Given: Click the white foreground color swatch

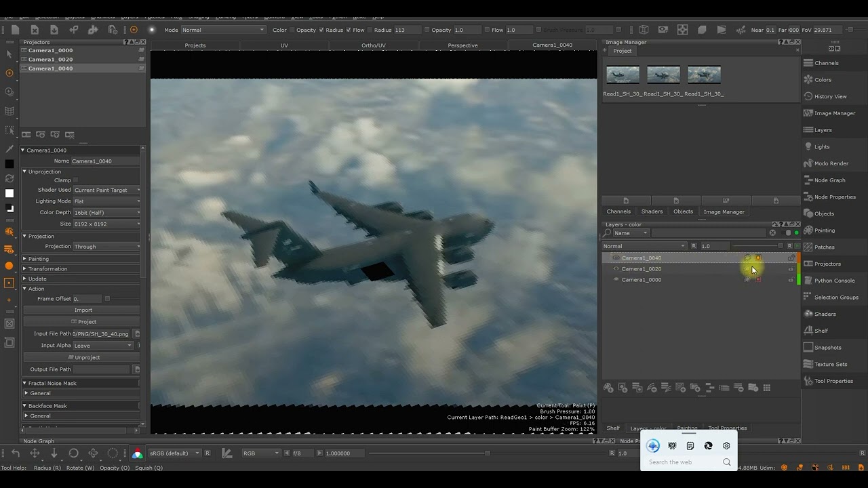Looking at the screenshot, I should tap(9, 193).
